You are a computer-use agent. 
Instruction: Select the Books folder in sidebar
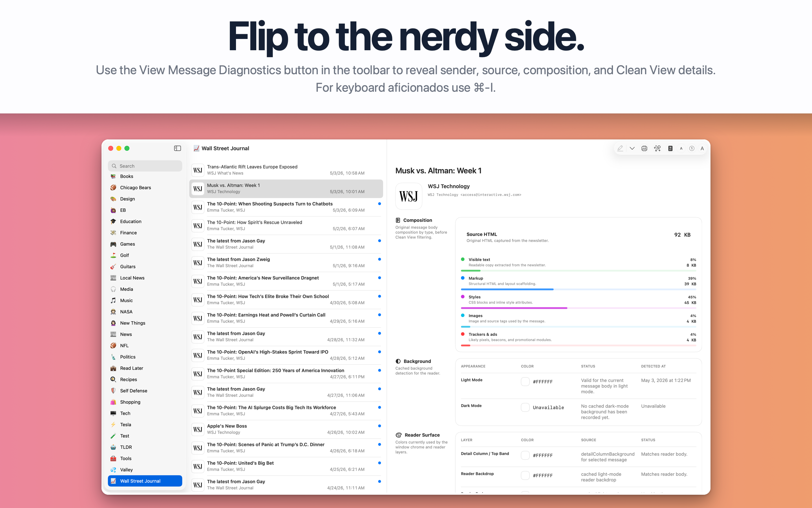pyautogui.click(x=145, y=176)
